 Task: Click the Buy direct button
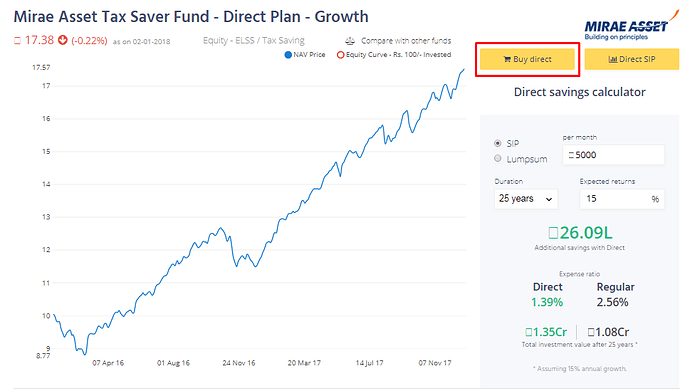coord(527,59)
